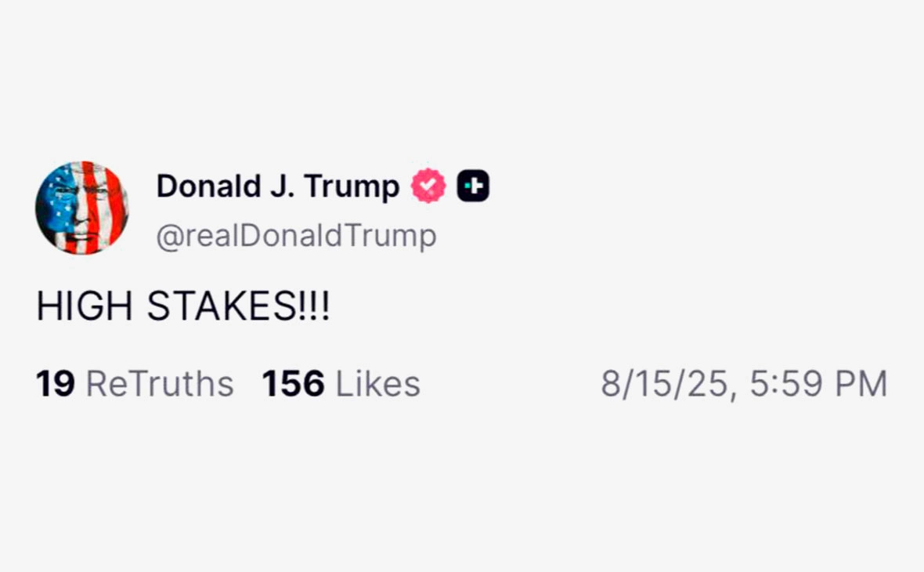Open the Donald J. Trump display name
Screen dimensions: 924x572
point(278,186)
